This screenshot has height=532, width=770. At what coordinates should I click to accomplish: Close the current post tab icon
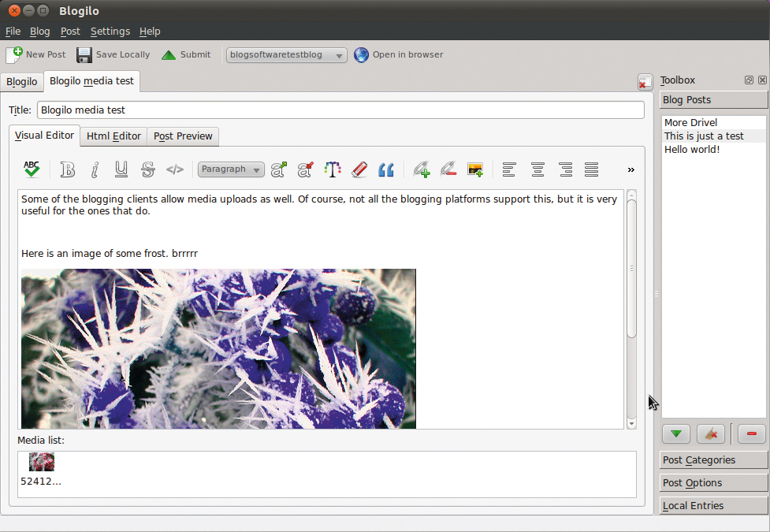point(645,82)
